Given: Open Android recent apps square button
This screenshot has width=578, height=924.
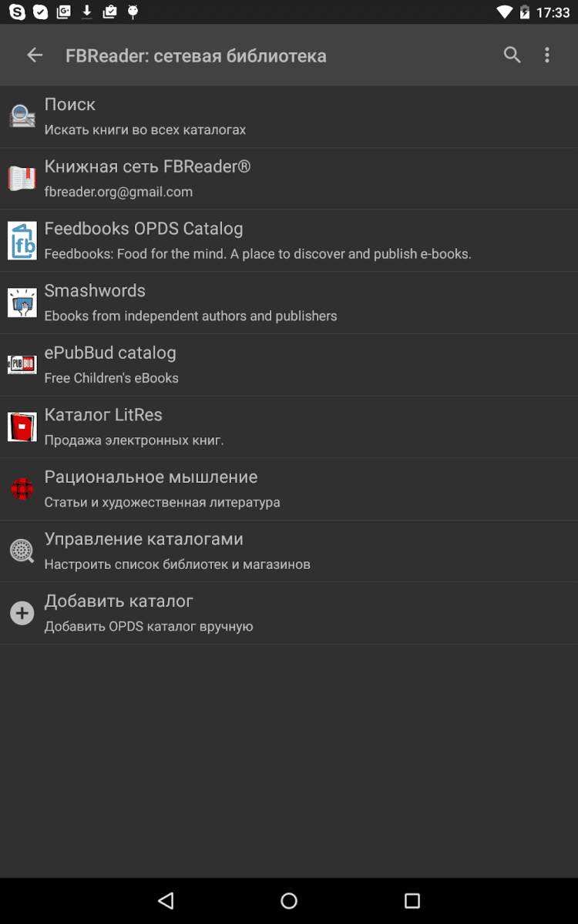Looking at the screenshot, I should tap(412, 901).
